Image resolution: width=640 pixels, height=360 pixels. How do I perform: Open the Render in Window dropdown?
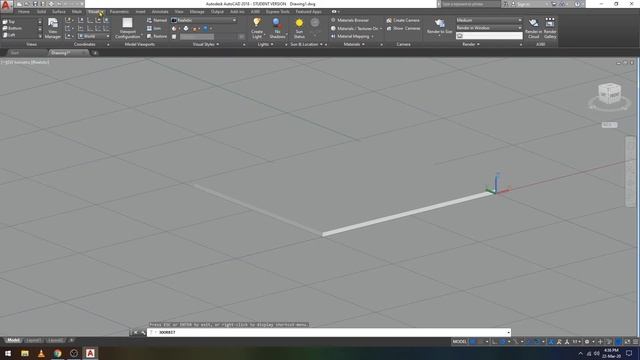(489, 28)
